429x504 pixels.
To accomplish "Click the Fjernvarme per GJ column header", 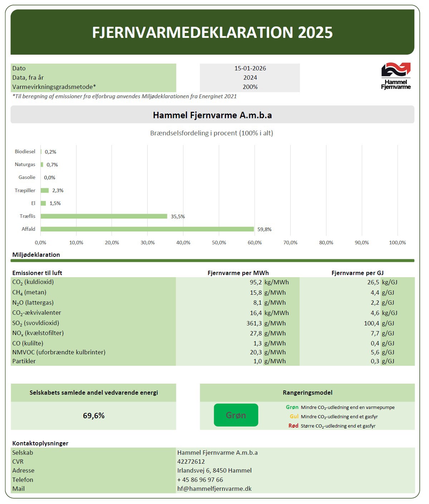I will (357, 273).
